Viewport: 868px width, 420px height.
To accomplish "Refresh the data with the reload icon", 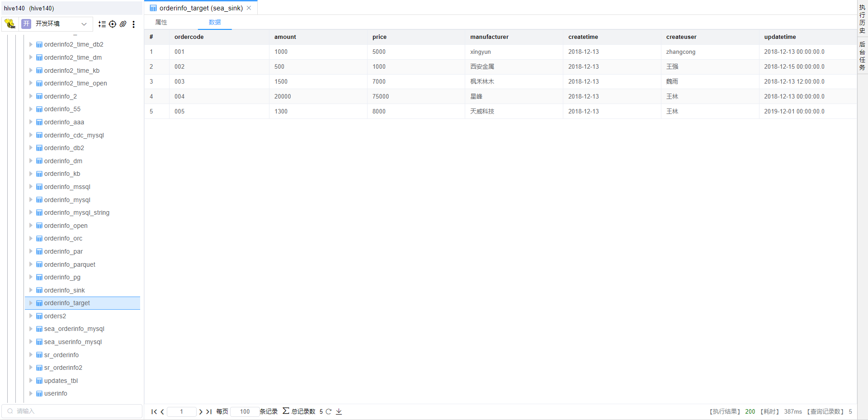I will pyautogui.click(x=329, y=411).
